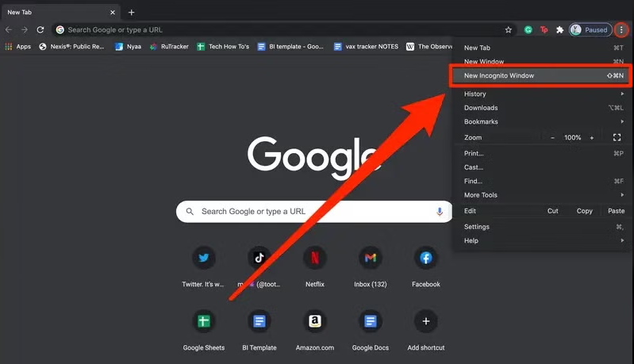Bookmark this page with the star icon

pos(509,29)
